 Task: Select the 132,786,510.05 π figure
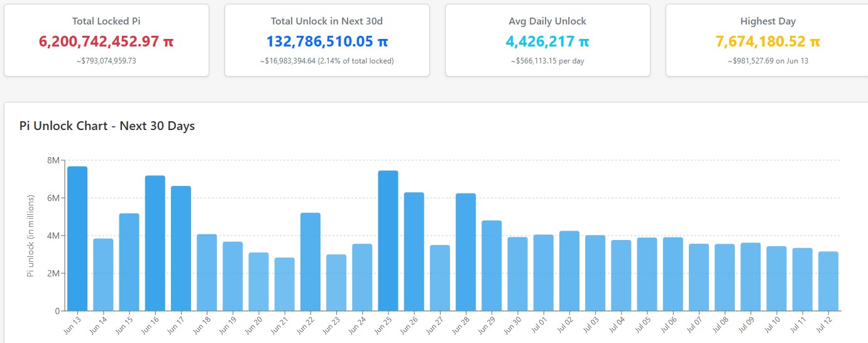tap(327, 41)
